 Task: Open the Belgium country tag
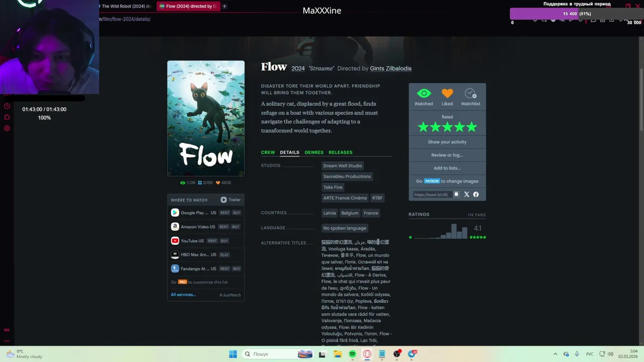point(350,213)
